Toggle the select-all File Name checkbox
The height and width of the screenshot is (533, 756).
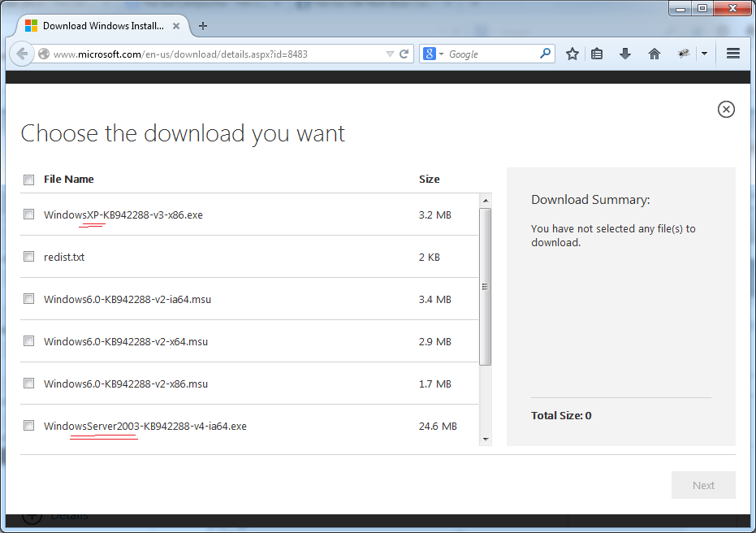[x=29, y=180]
